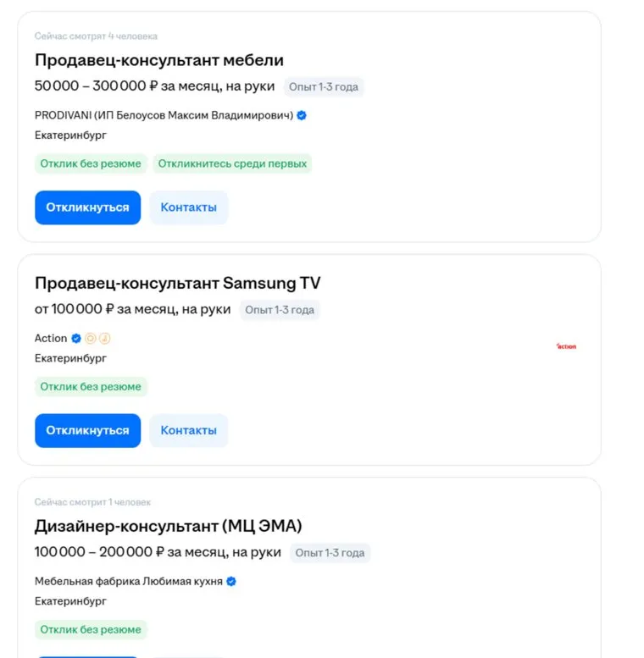Click Отклик без резюме tag on Samsung TV job
The width and height of the screenshot is (644, 658).
pos(91,387)
